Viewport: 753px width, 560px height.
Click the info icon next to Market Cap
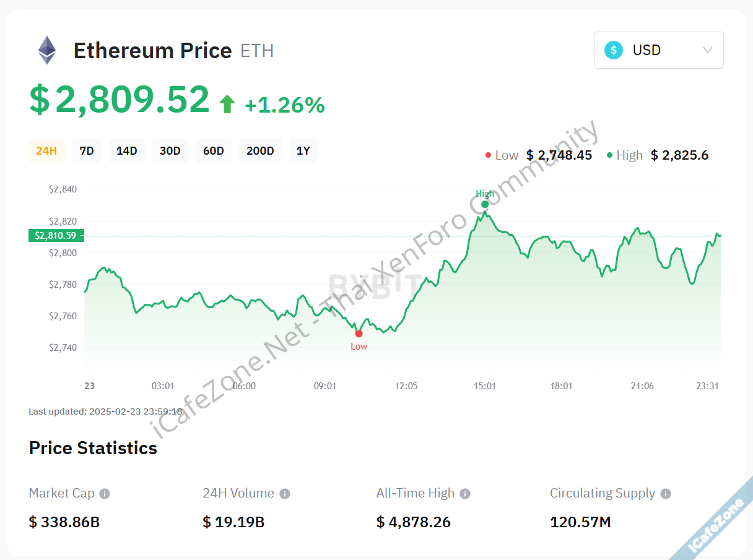(x=105, y=493)
